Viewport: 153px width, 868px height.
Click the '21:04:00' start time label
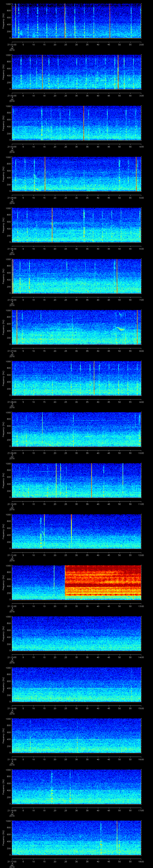pos(12,198)
